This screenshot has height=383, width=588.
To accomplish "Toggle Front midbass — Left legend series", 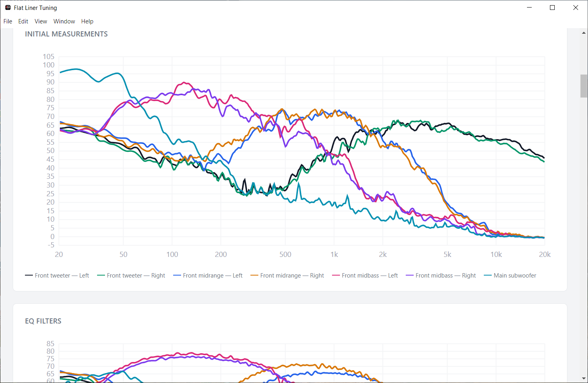I will click(365, 276).
